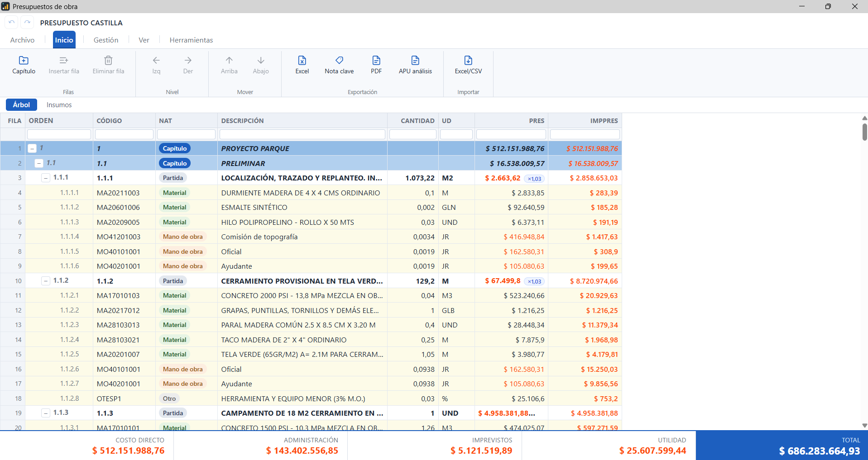868x460 pixels.
Task: Click the Eliminar fila trash icon
Action: pyautogui.click(x=108, y=60)
